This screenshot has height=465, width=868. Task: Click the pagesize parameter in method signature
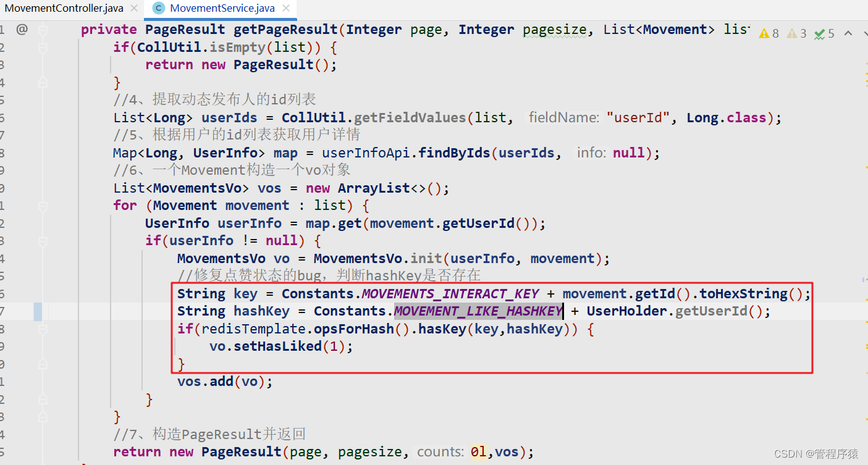pos(555,29)
